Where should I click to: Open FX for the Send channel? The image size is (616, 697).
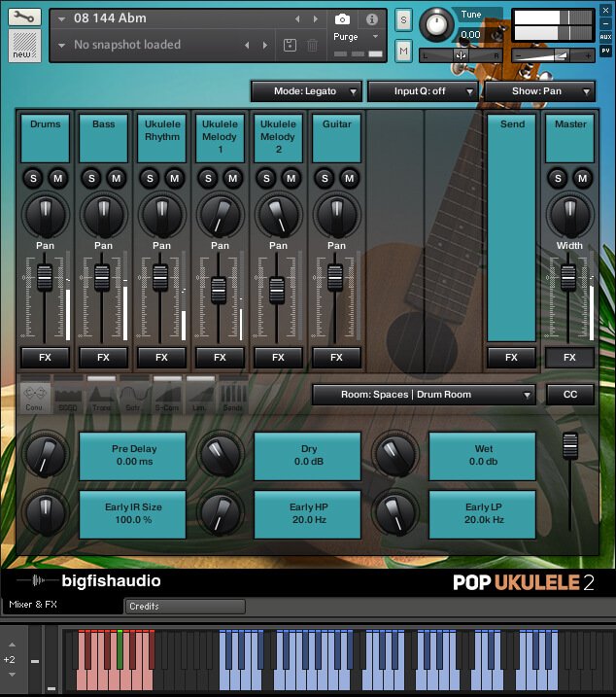point(512,358)
